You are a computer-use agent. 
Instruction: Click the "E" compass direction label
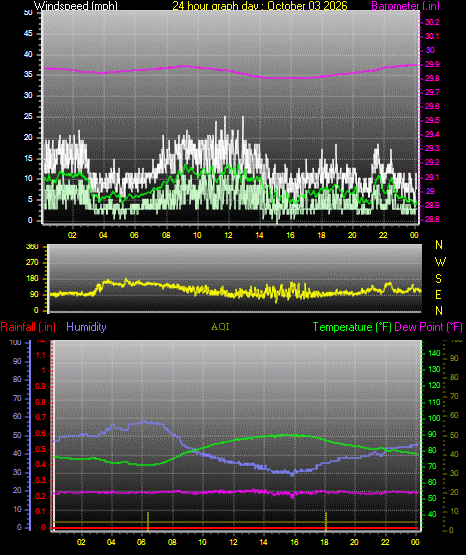438,294
